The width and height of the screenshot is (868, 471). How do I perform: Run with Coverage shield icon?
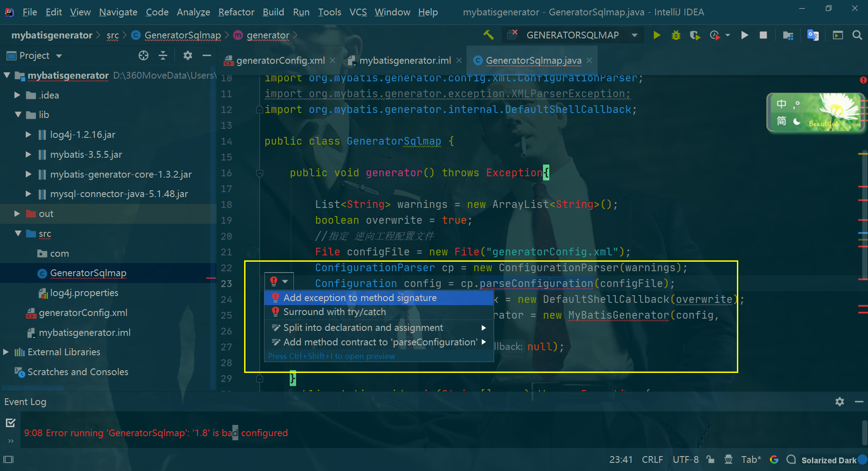point(695,35)
